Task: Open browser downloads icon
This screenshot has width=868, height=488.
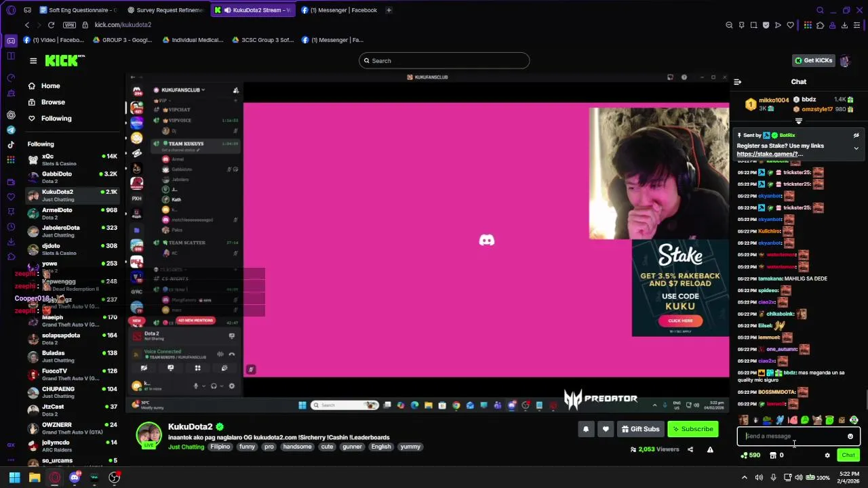Action: [844, 25]
